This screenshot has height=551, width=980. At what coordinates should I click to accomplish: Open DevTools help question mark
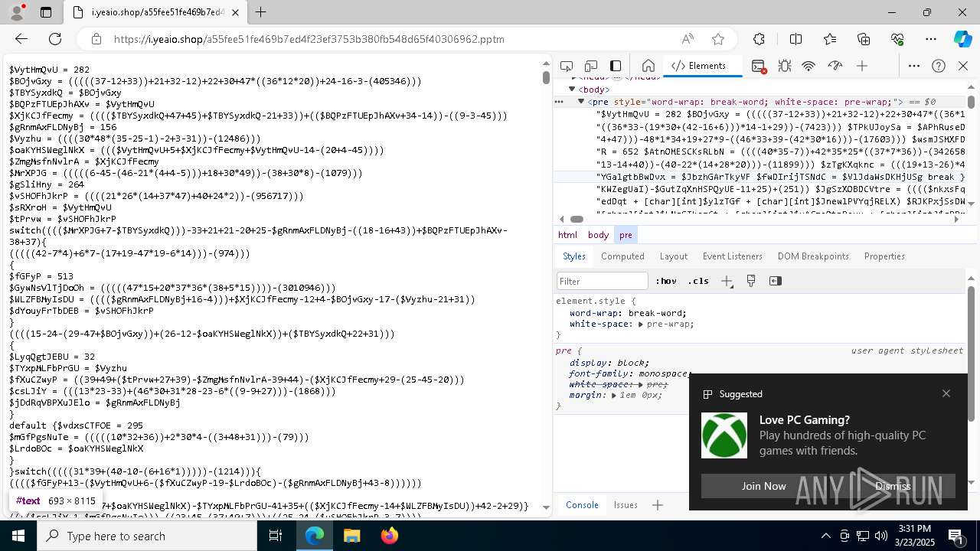point(939,66)
